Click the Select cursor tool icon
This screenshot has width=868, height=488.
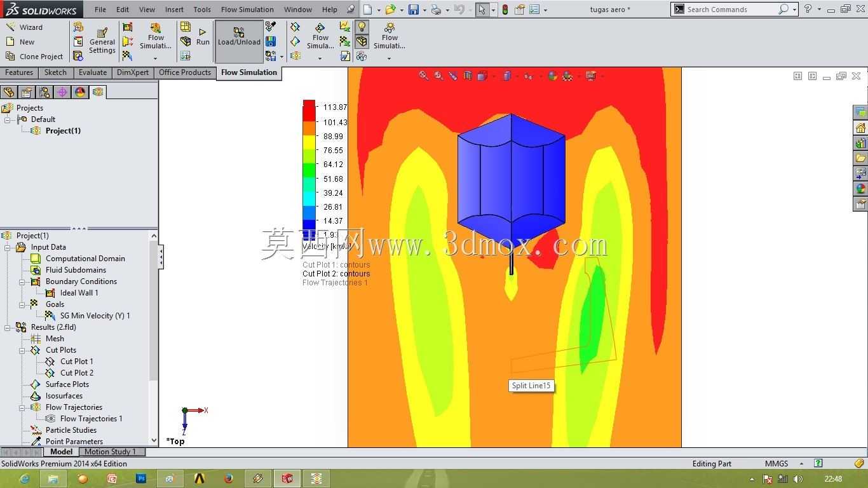coord(482,10)
